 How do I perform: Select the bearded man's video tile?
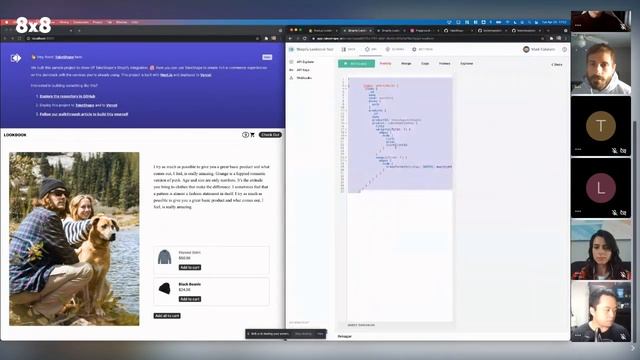pyautogui.click(x=601, y=64)
